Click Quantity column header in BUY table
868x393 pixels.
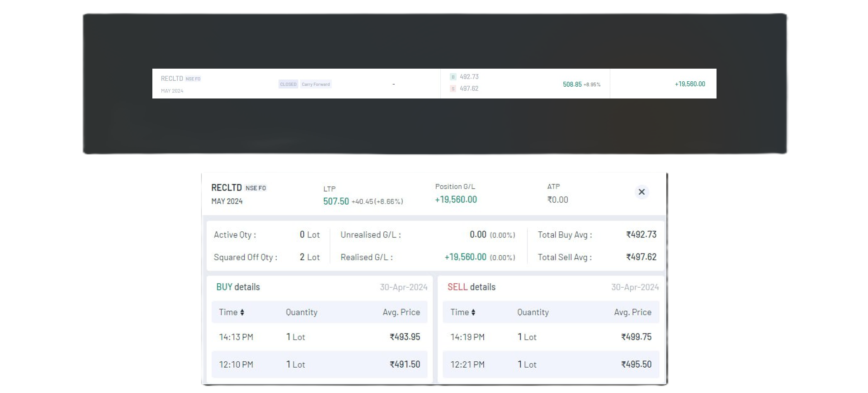(x=302, y=312)
